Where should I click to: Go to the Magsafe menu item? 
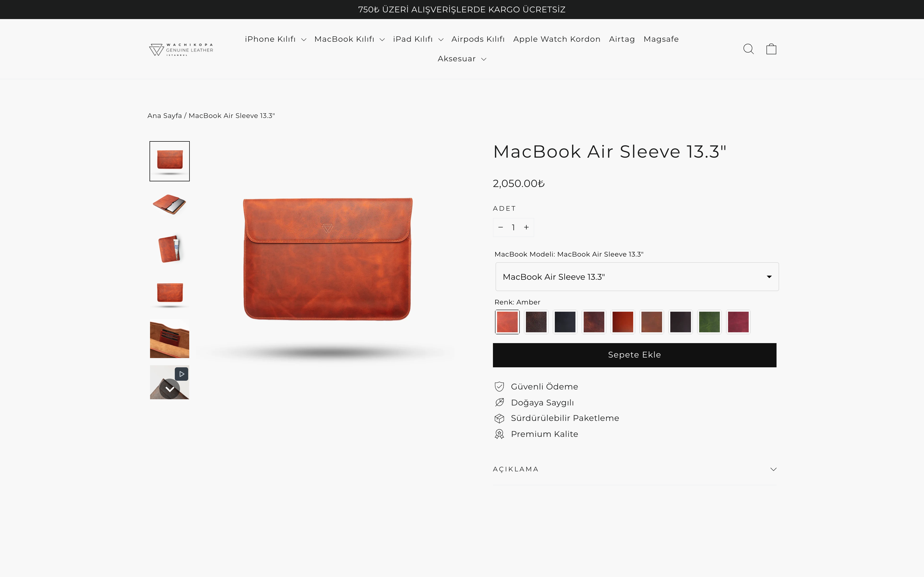click(x=661, y=39)
